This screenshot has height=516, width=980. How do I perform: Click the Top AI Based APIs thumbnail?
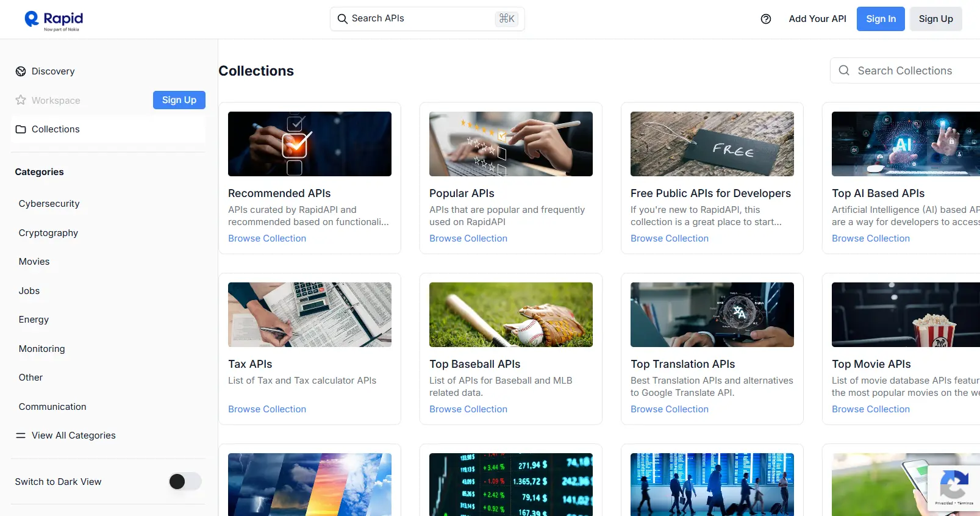pyautogui.click(x=906, y=144)
